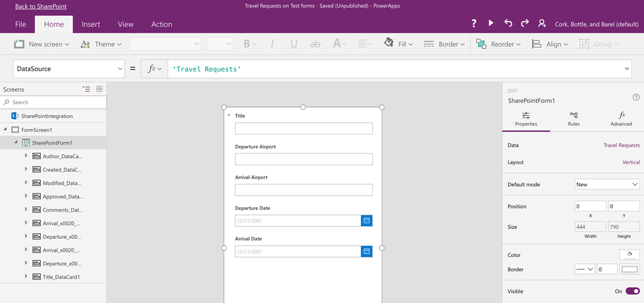Open help icon in properties pane

pos(636,97)
